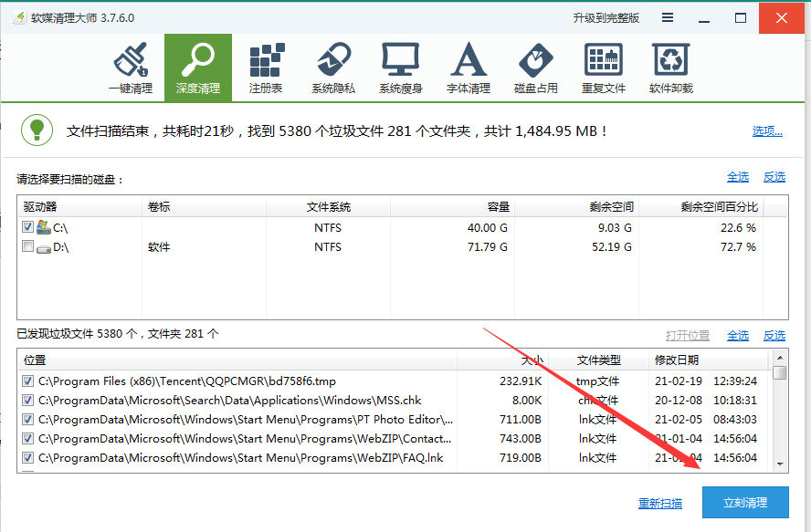Click the D:\ drive icon
811x532 pixels.
coord(44,248)
